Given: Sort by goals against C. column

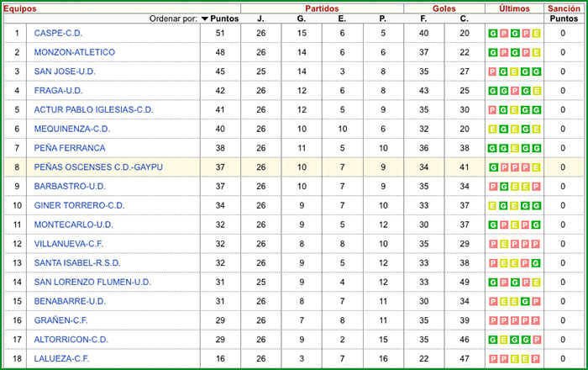Looking at the screenshot, I should pos(465,18).
